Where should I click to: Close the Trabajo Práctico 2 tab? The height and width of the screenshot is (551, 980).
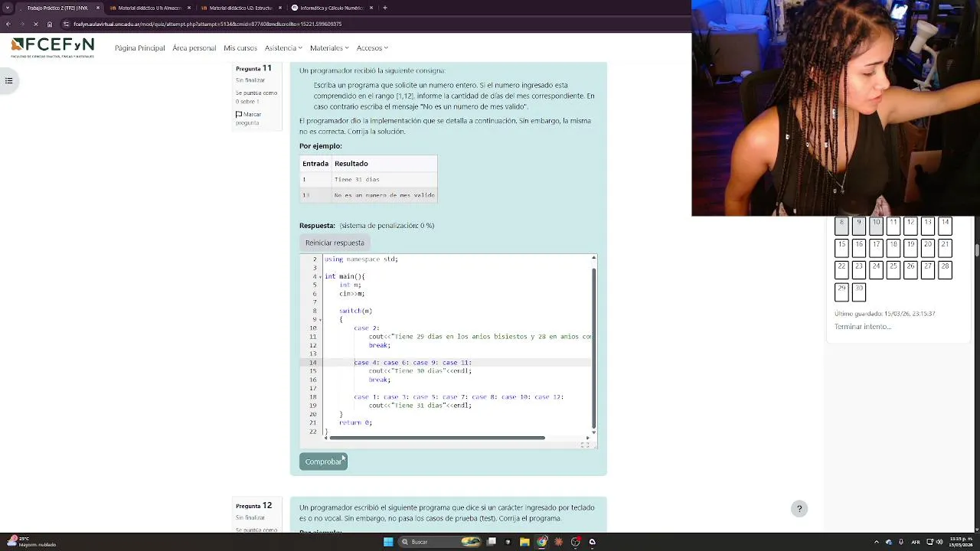98,8
